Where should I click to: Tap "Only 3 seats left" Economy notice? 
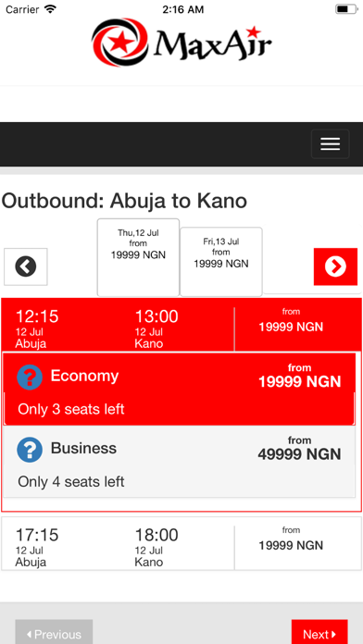pos(71,409)
